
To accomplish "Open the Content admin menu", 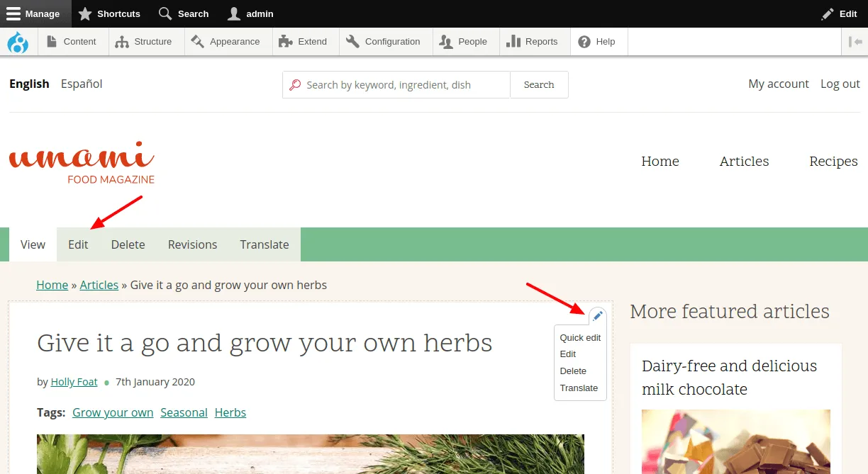I will [72, 42].
